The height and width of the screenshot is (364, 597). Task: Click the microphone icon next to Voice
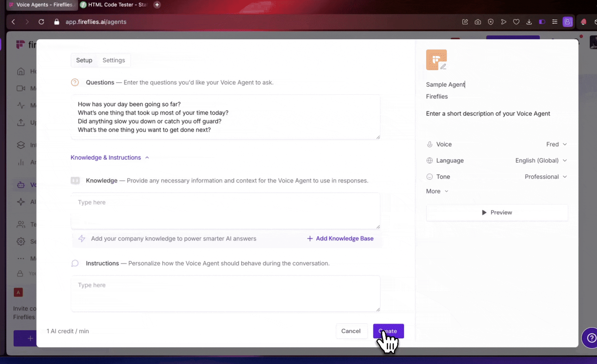[x=430, y=144]
